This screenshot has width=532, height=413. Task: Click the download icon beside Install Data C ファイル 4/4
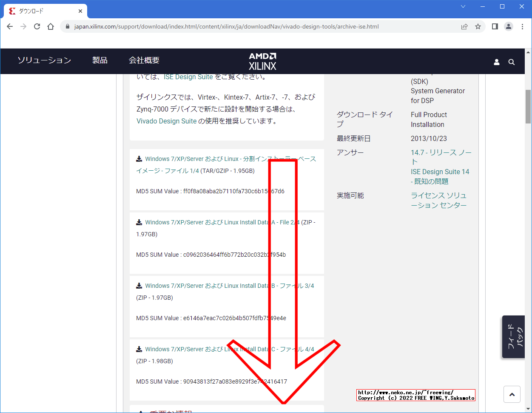(139, 349)
